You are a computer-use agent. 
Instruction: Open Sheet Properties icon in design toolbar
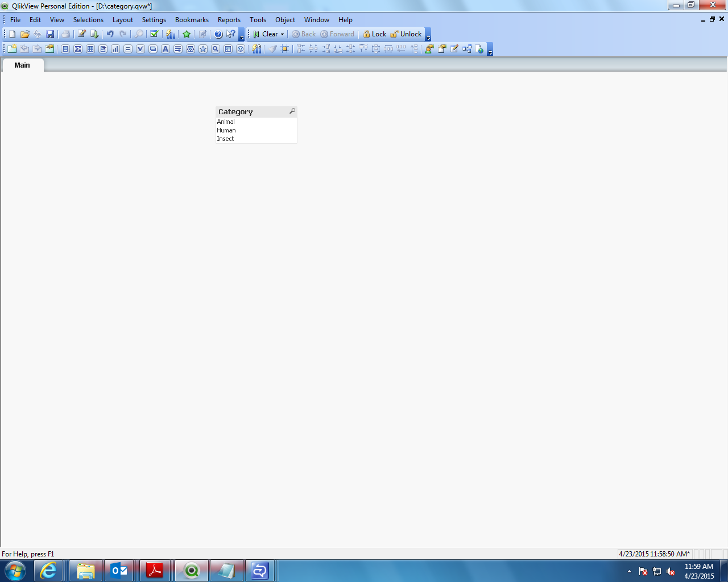[x=50, y=49]
